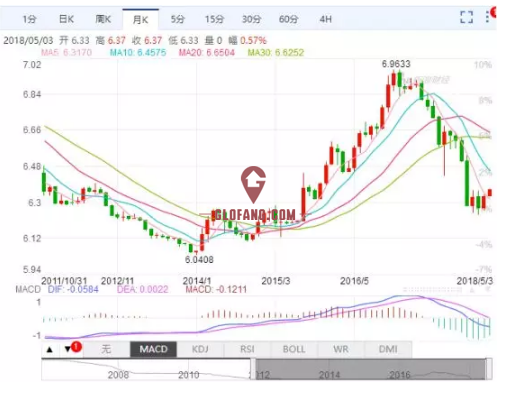
Task: Click the MA5: 6.3170 legend label
Action: tap(66, 53)
